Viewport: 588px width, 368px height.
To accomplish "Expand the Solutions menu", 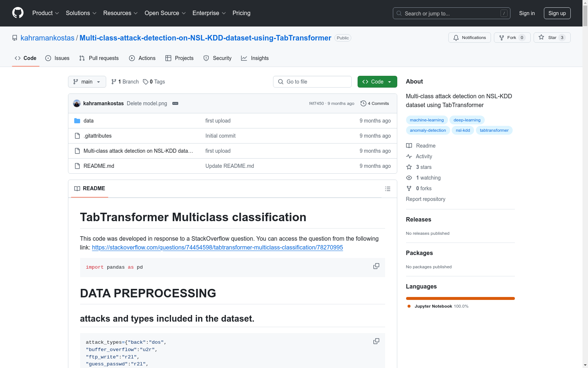I will pyautogui.click(x=81, y=13).
